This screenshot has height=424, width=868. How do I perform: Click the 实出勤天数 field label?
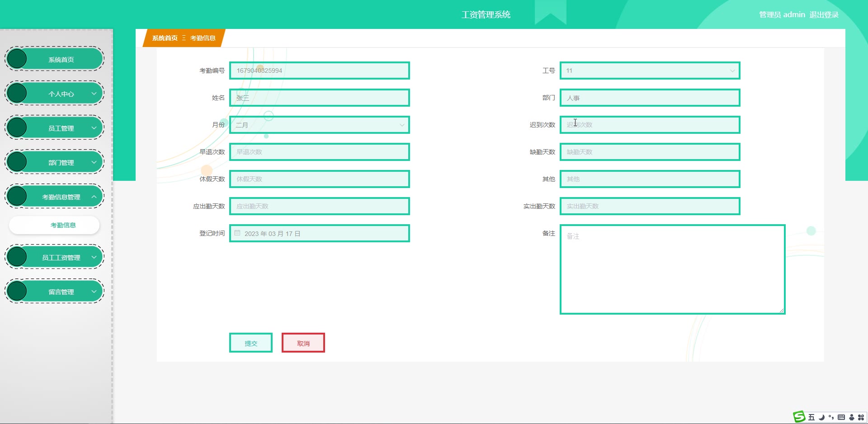tap(539, 206)
